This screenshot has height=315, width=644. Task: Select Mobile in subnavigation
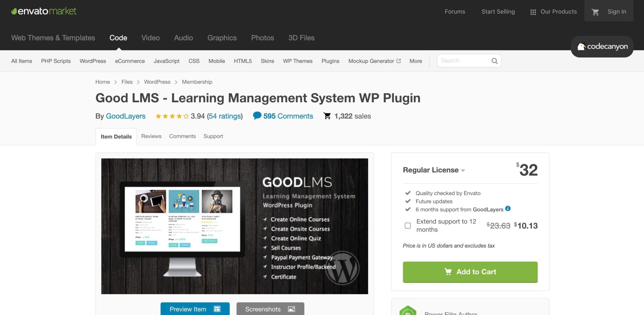pos(217,61)
